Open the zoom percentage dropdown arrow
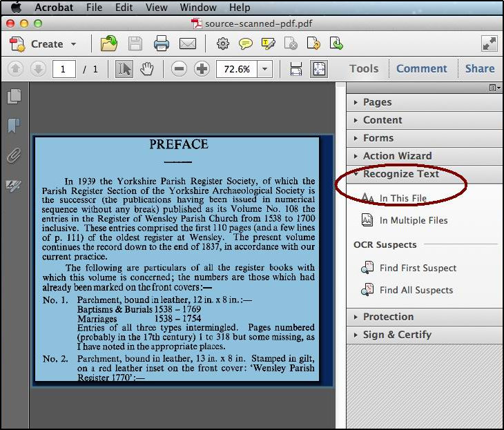Screen dimensions: 504x430 tap(265, 69)
